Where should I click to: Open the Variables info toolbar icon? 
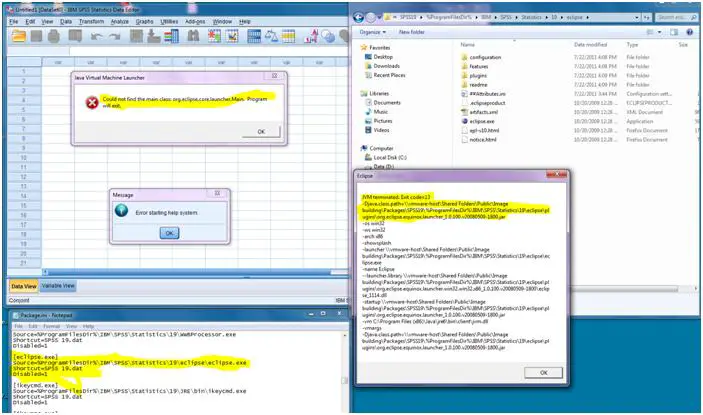coord(171,36)
